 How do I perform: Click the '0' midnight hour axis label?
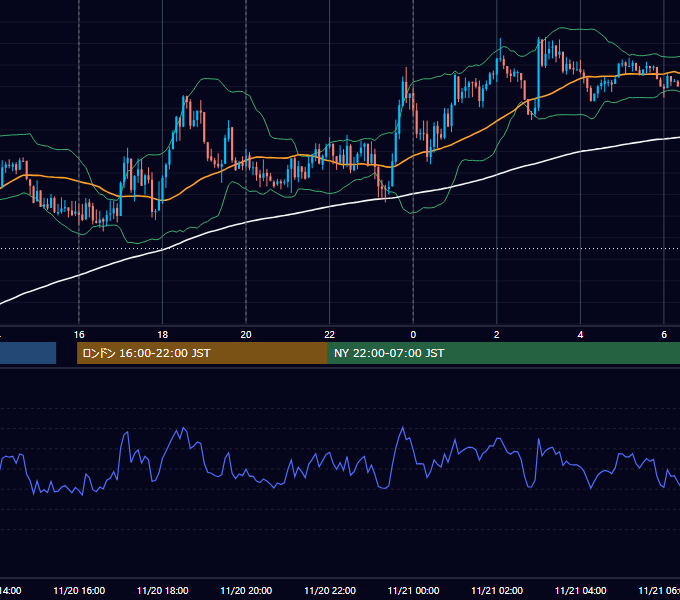tap(413, 335)
